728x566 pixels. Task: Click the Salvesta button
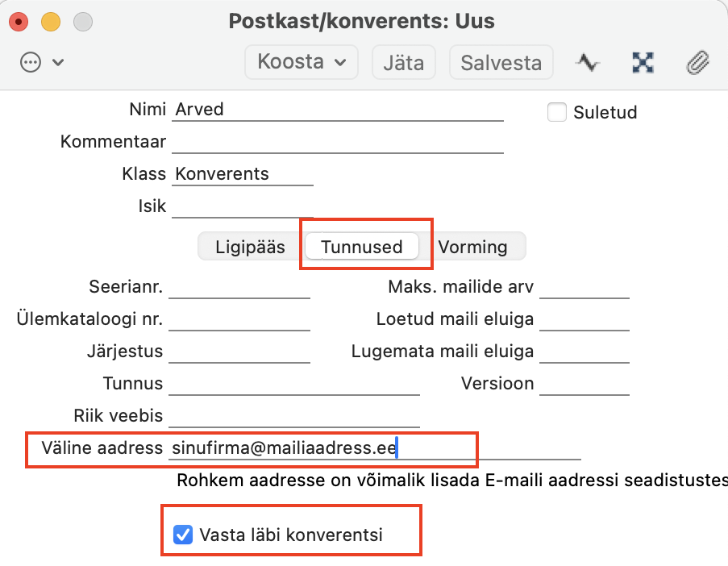tap(501, 62)
